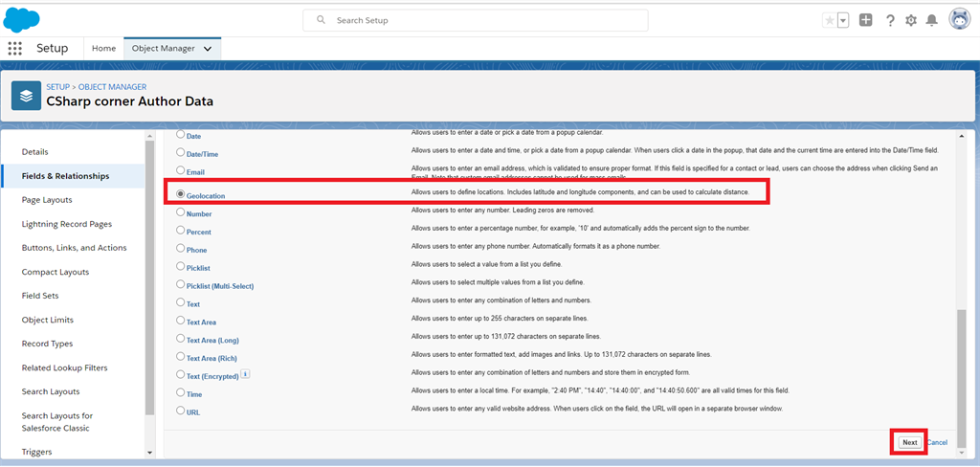
Task: Open Buttons, Links, and Actions
Action: click(74, 248)
